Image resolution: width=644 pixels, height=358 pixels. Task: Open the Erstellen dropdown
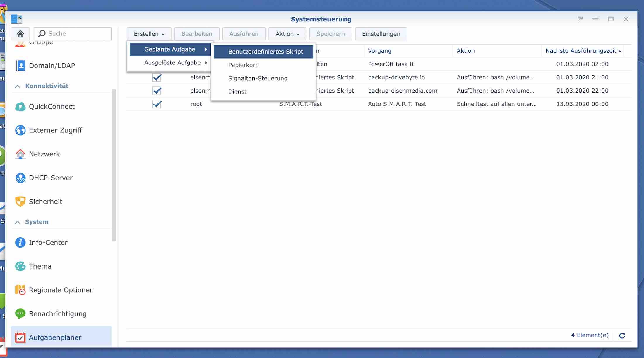[x=149, y=34]
